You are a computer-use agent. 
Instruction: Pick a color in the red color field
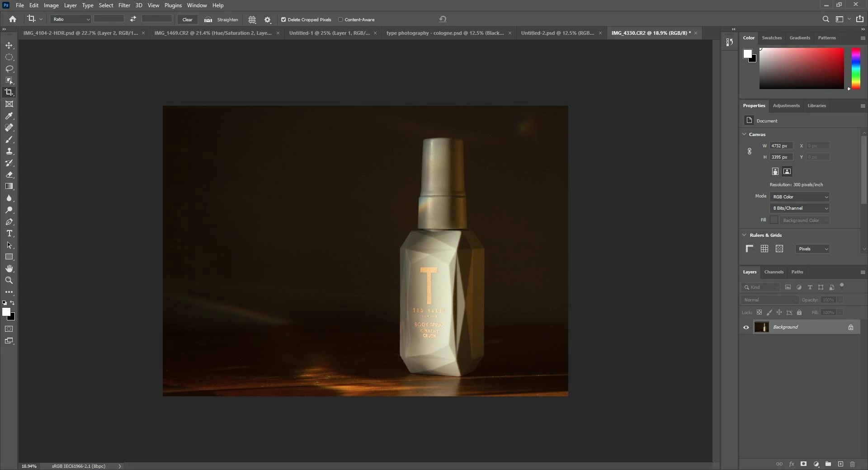802,68
